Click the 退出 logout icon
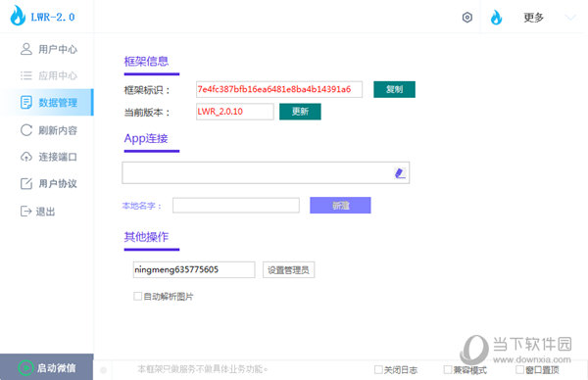Viewport: 588px width, 380px height. click(25, 212)
